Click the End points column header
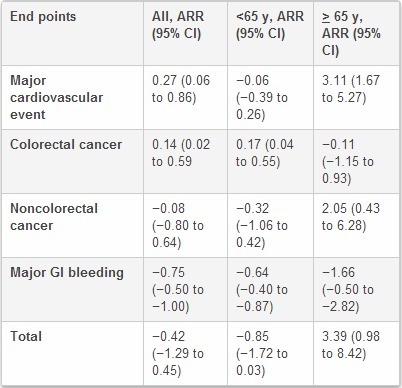This screenshot has width=402, height=388. [73, 33]
